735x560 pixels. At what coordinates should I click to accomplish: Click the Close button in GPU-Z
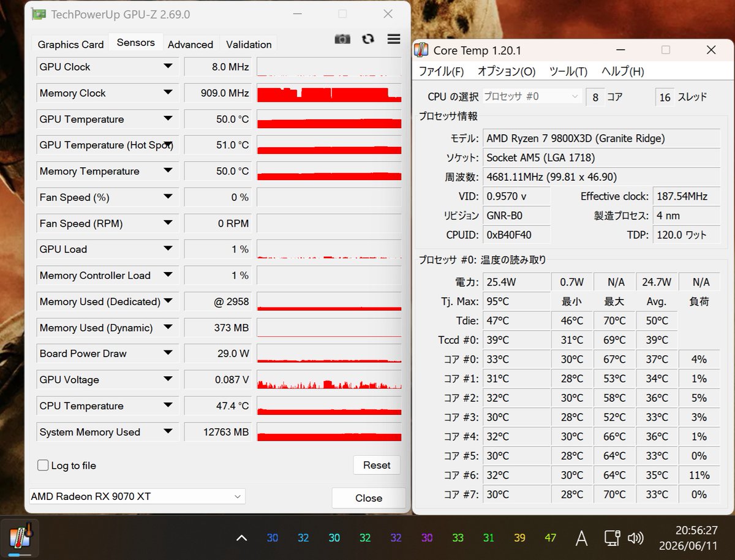pos(369,498)
